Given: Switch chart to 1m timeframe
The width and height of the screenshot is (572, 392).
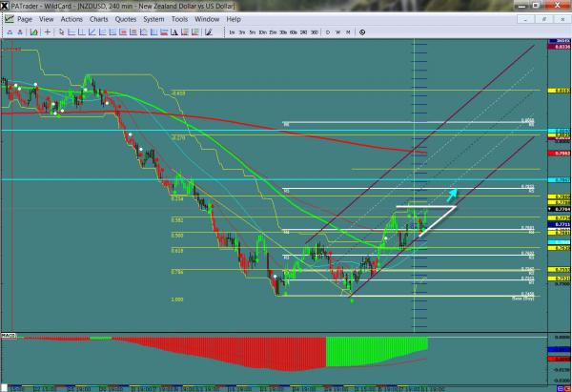Looking at the screenshot, I should coord(232,32).
